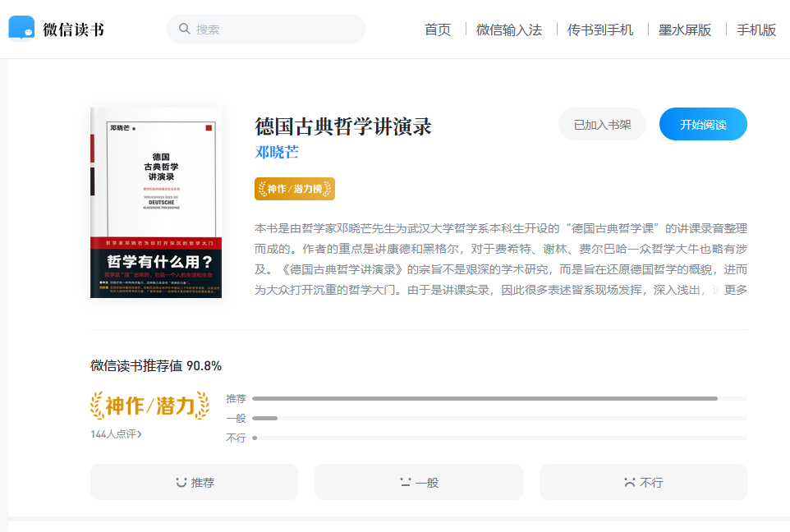790x532 pixels.
Task: Click the author link 邓晓芒
Action: point(277,152)
